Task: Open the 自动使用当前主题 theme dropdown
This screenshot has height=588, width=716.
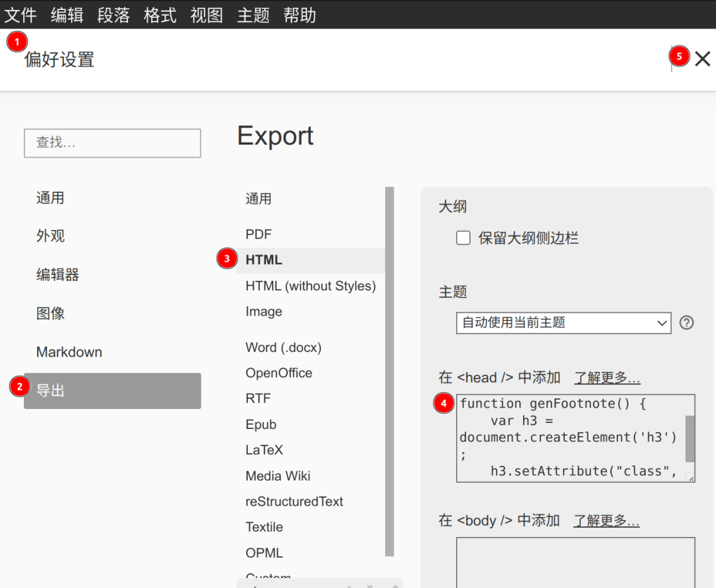Action: coord(564,323)
